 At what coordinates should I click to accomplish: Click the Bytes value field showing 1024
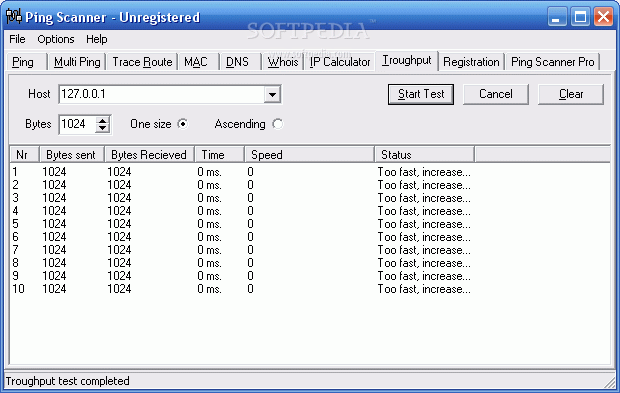click(77, 124)
